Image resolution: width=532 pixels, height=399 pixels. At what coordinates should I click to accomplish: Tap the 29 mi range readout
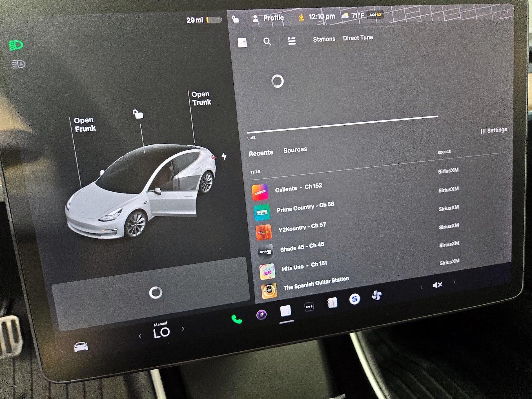[195, 20]
